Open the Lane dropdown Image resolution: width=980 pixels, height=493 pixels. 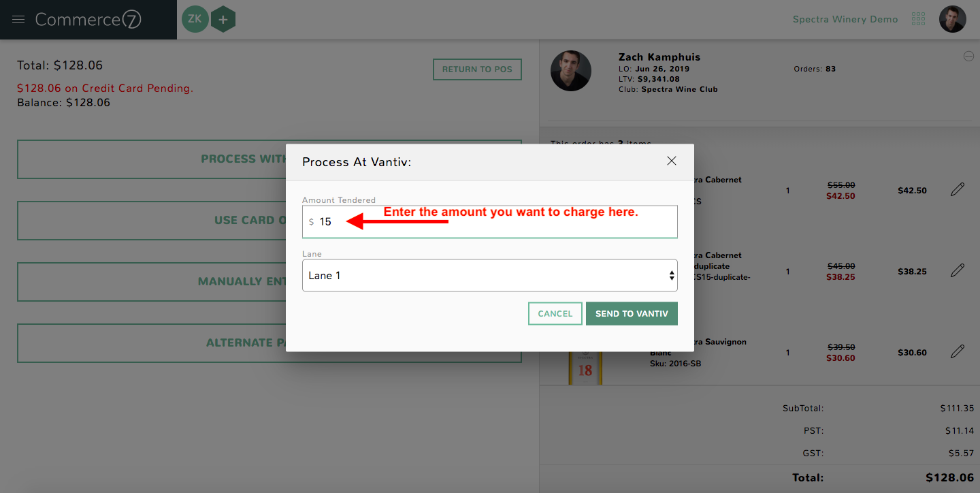pyautogui.click(x=490, y=276)
